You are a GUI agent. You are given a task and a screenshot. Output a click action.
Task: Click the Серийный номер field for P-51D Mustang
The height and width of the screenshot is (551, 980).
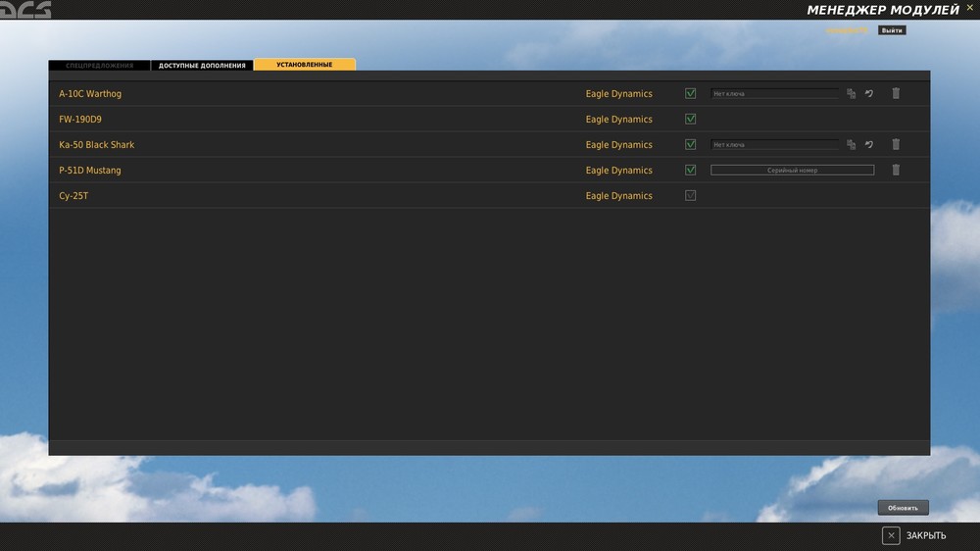(792, 171)
